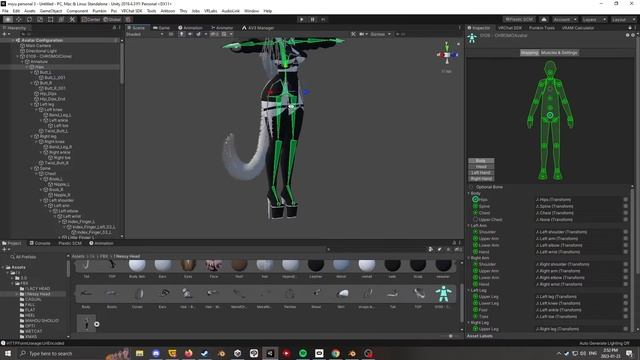
Task: Toggle the Center pivot mode button
Action: pos(91,19)
